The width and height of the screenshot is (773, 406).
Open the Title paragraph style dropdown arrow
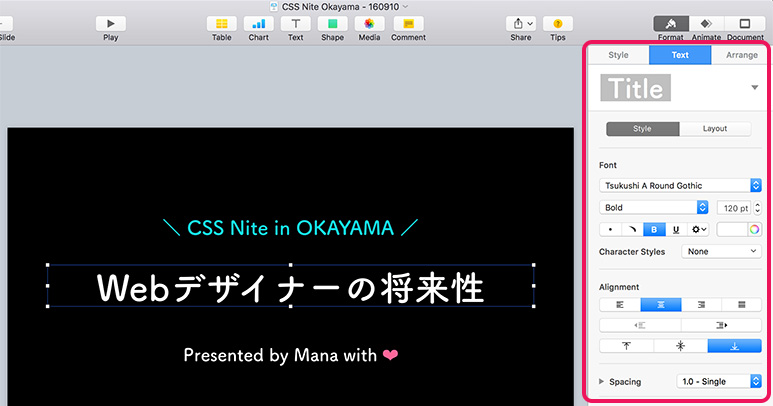[x=754, y=88]
